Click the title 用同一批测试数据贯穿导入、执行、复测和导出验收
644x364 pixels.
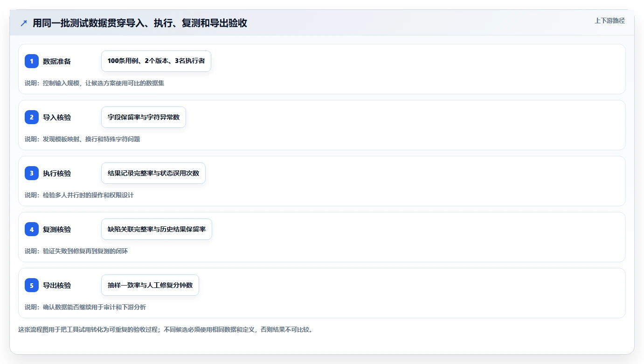(140, 23)
